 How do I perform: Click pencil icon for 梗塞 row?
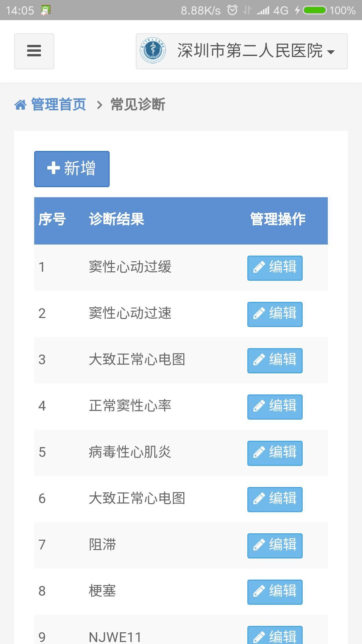point(259,592)
